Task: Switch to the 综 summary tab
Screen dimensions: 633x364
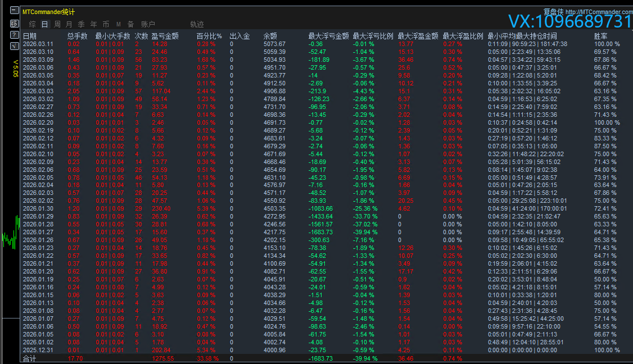Action: point(32,24)
